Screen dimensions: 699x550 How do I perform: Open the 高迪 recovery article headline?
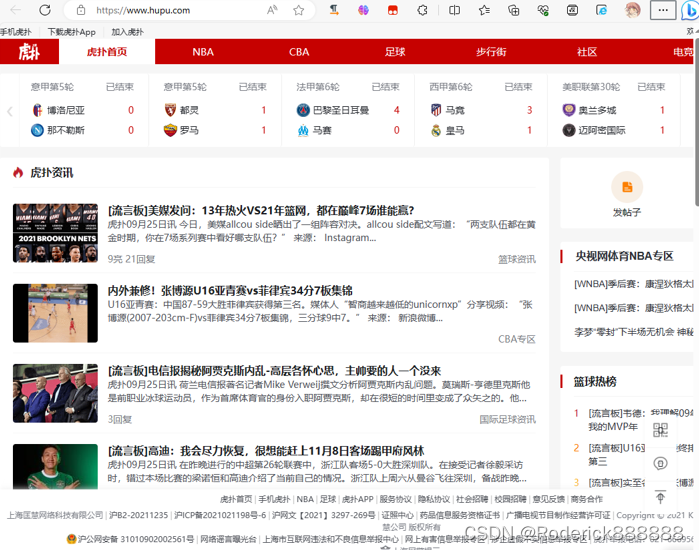tap(266, 451)
